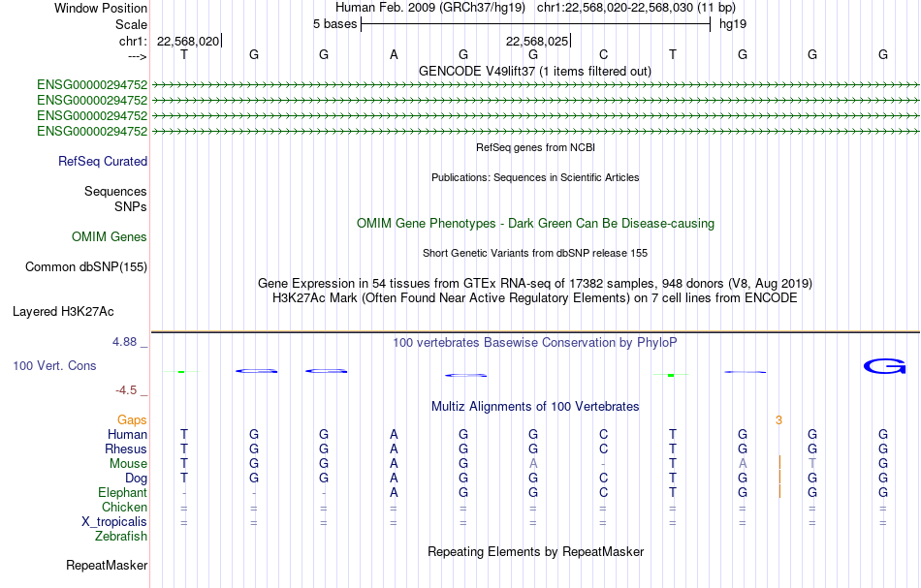Screen dimensions: 921x588
Task: Select the Elephant species label
Action: pos(122,493)
